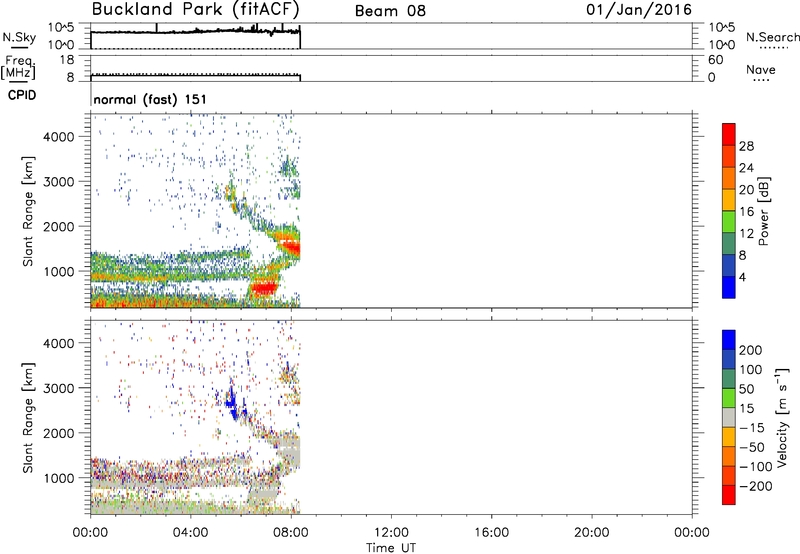800x554 pixels.
Task: Click the noise sky trace in top panel
Action: (195, 32)
